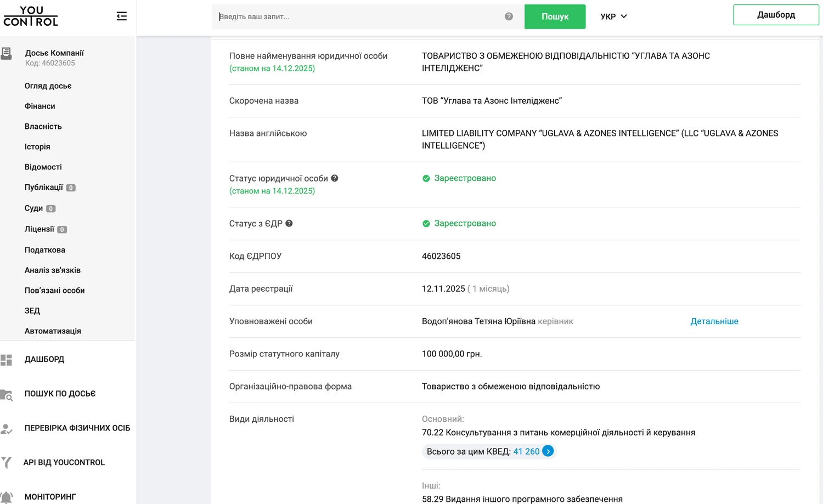The height and width of the screenshot is (504, 823).
Task: Open Перевірка фізичних осіб menu item
Action: [77, 428]
